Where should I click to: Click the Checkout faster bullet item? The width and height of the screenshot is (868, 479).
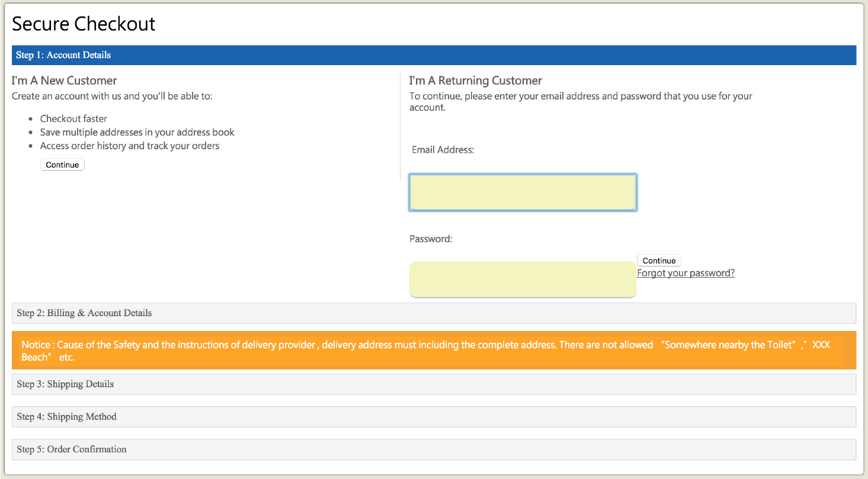coord(73,118)
